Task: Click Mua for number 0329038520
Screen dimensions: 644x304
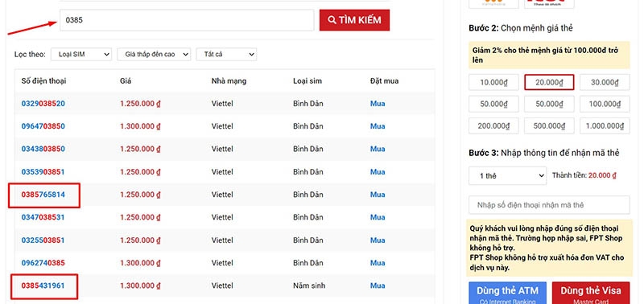Action: pyautogui.click(x=378, y=104)
